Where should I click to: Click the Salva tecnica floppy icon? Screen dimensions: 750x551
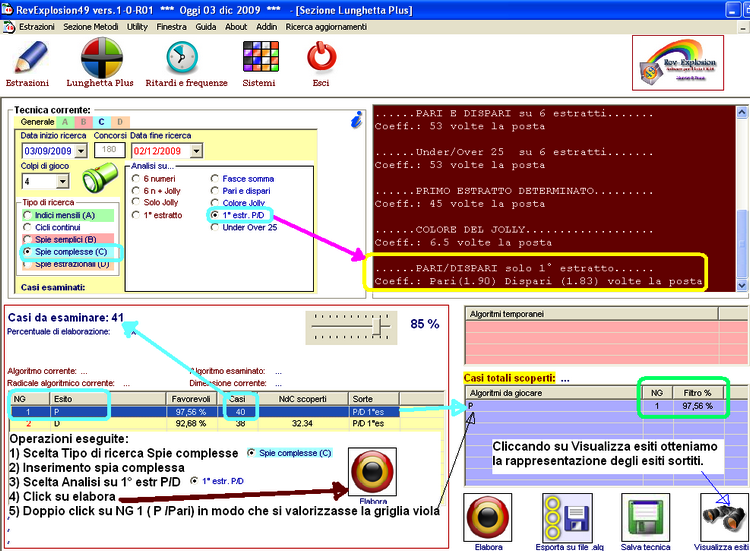coord(642,514)
